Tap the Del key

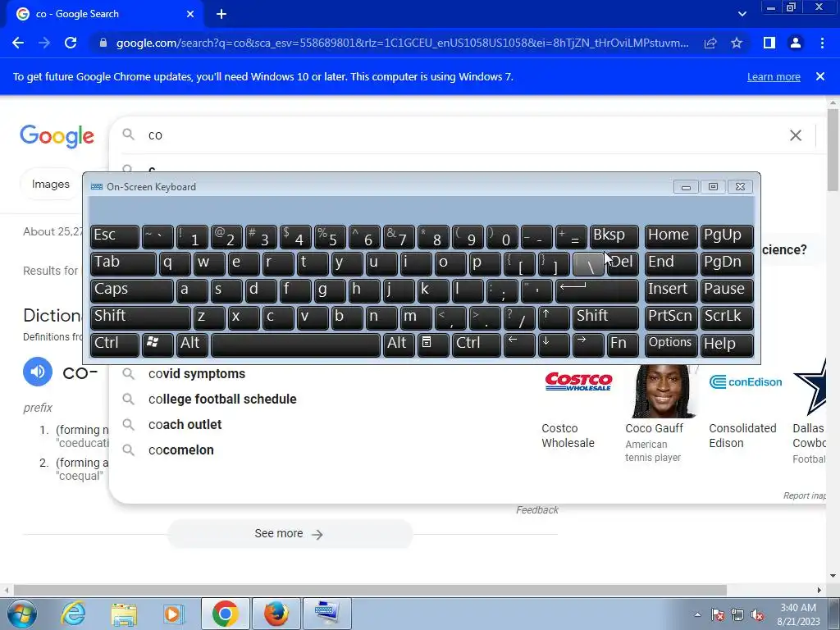(623, 263)
